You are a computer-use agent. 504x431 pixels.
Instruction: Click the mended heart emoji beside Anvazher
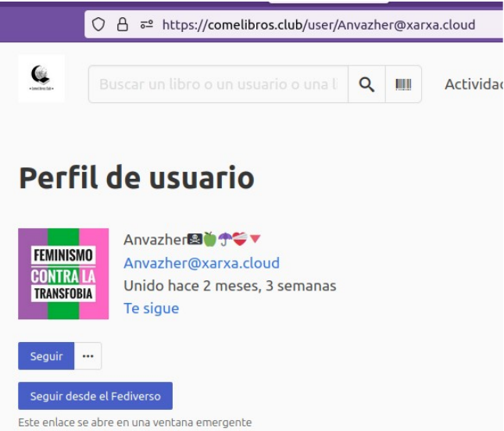click(240, 239)
